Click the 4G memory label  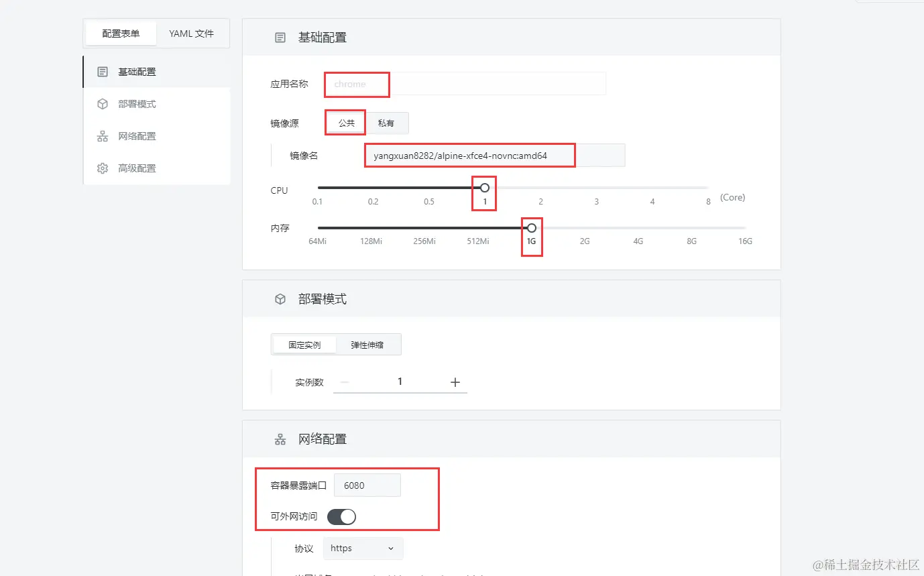point(638,241)
